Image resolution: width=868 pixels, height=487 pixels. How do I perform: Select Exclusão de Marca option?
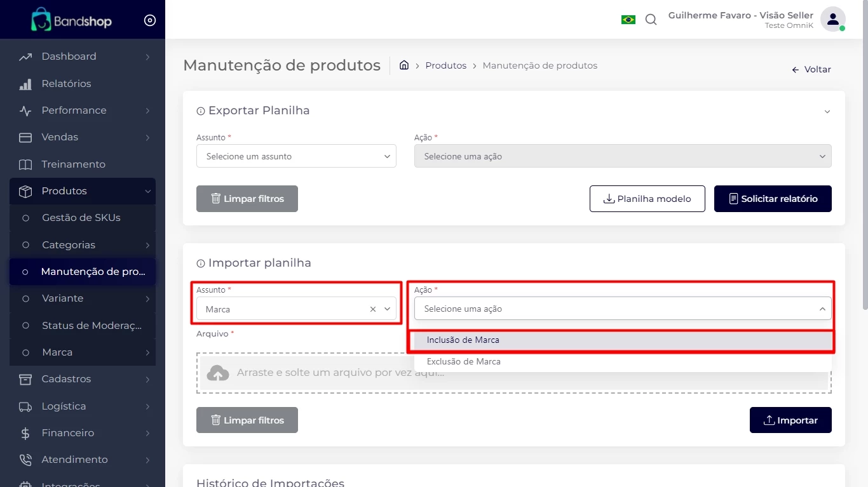pos(464,362)
